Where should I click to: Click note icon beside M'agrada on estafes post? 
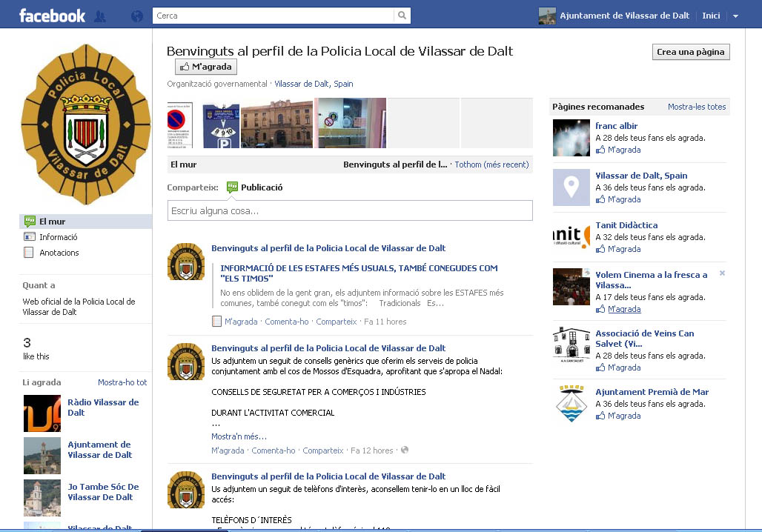pyautogui.click(x=216, y=322)
